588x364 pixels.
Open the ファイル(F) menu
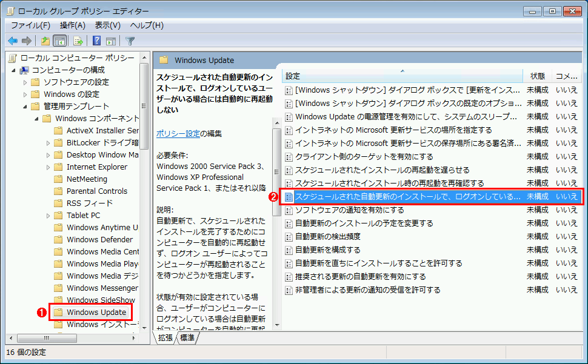click(30, 25)
